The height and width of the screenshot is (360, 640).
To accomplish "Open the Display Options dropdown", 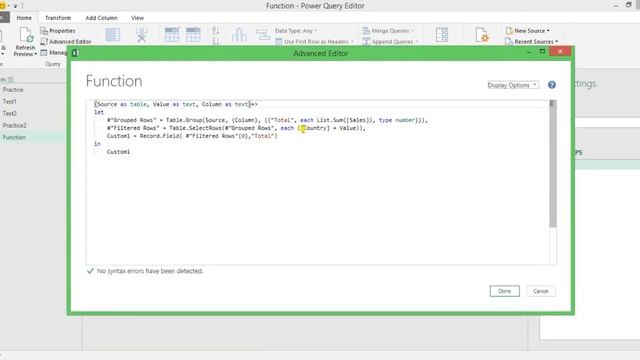I will click(x=513, y=85).
